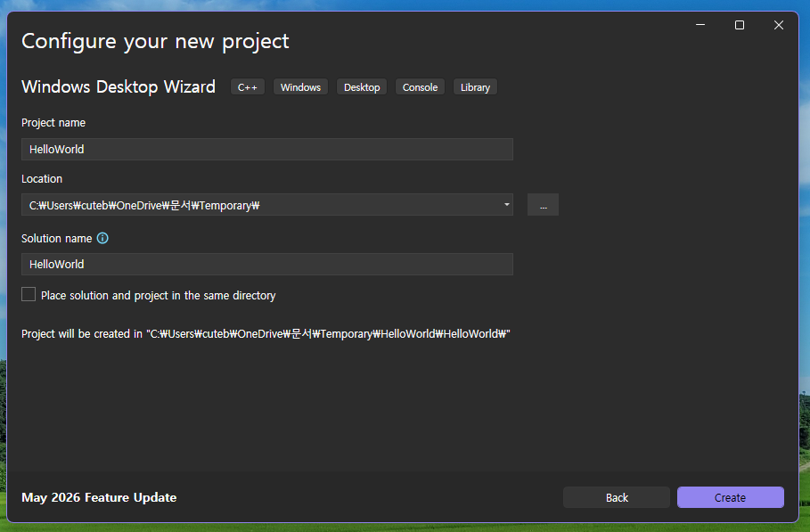Click the Library tag
Viewport: 810px width, 532px height.
coord(475,87)
